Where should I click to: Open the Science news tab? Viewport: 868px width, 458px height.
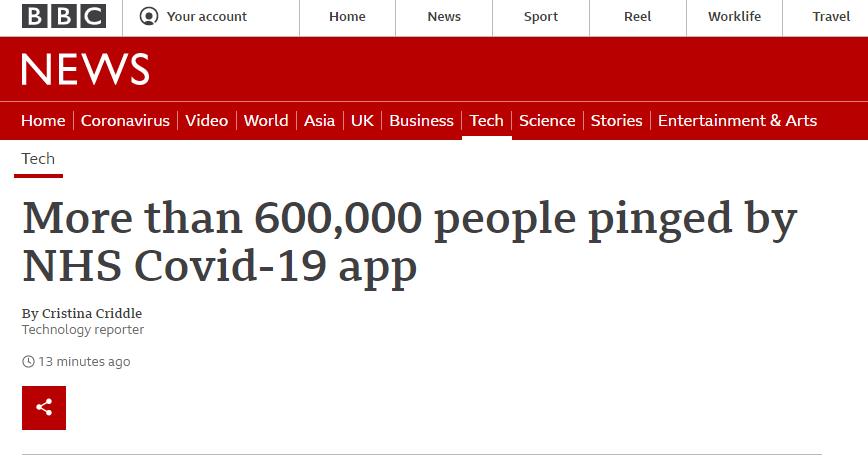547,121
